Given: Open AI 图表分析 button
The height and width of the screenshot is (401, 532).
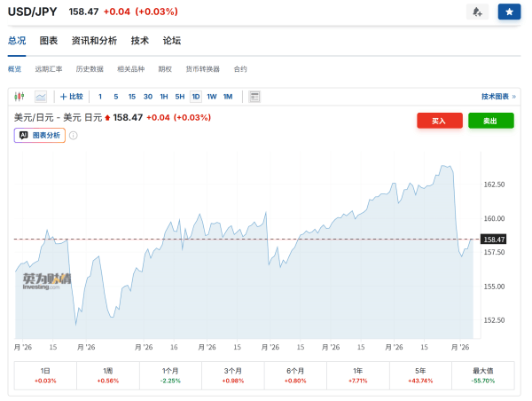Looking at the screenshot, I should click(x=40, y=136).
